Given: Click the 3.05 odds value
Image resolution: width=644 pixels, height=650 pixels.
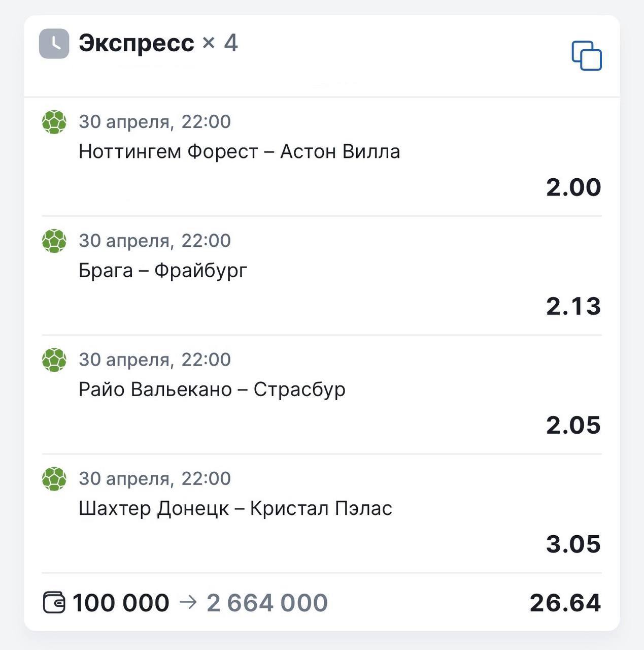Looking at the screenshot, I should 573,544.
